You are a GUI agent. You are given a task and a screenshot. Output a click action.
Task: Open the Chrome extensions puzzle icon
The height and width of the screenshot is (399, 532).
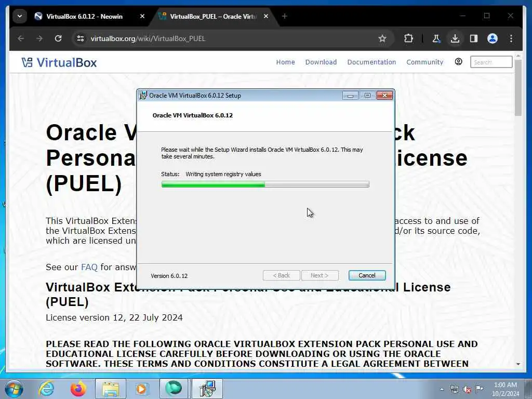pos(408,38)
